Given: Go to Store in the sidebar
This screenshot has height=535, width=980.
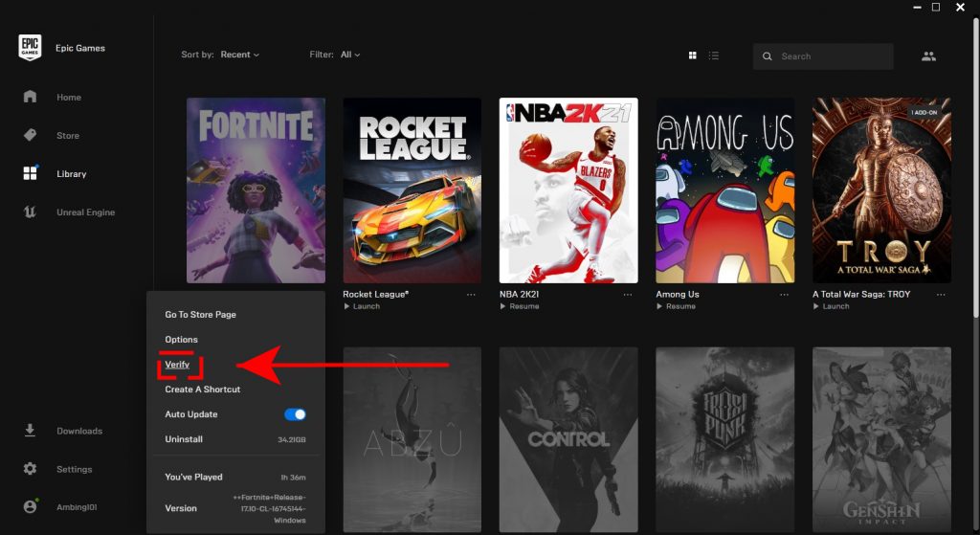Looking at the screenshot, I should 68,136.
